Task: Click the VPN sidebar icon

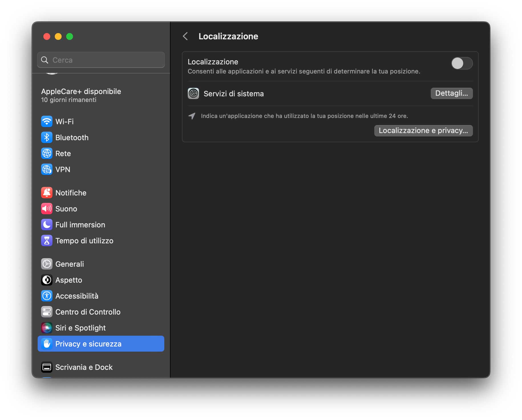Action: coord(47,169)
